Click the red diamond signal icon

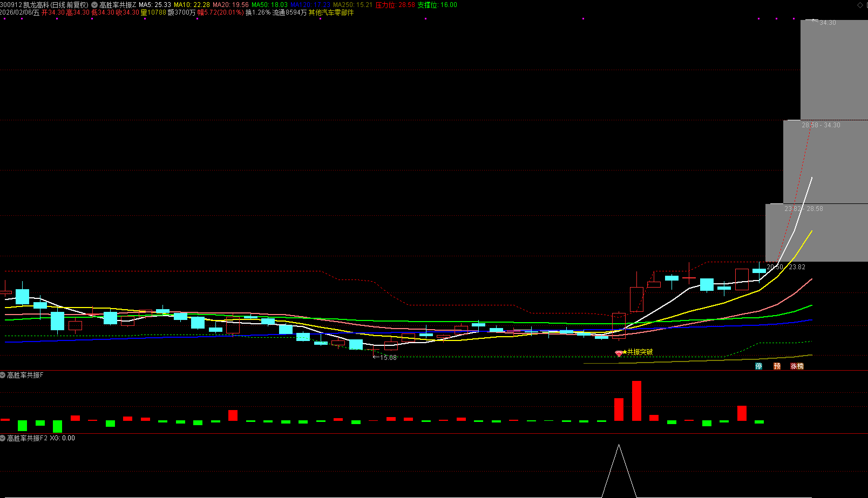[x=619, y=353]
